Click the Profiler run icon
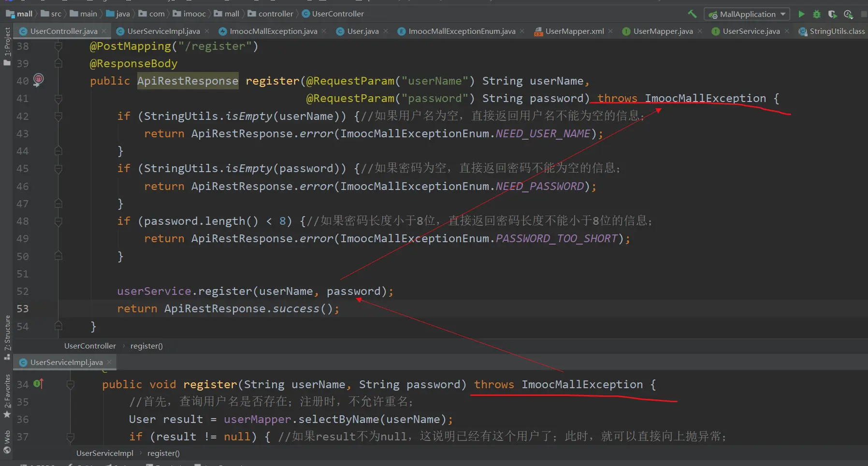 (848, 14)
